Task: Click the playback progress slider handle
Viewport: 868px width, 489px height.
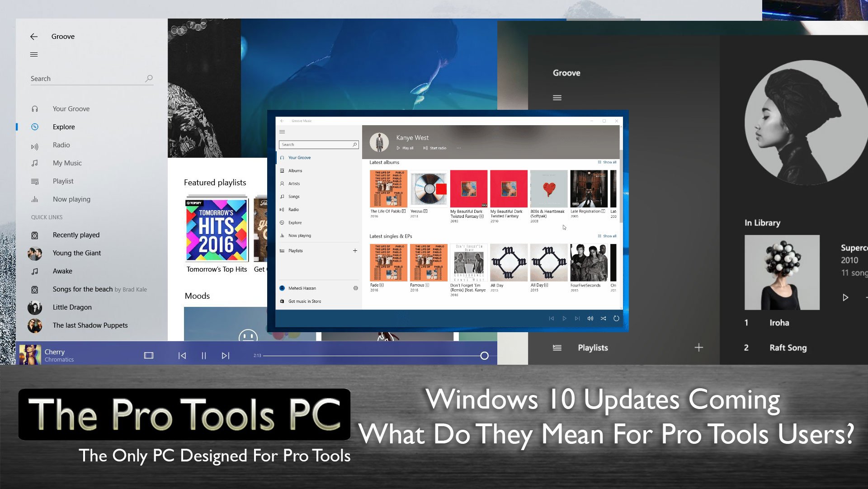Action: (x=485, y=356)
